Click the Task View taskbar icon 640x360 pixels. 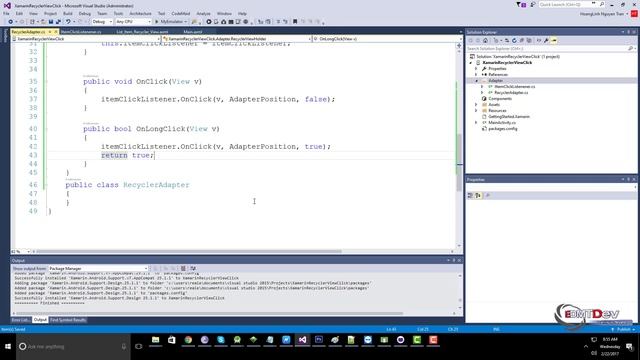139,347
